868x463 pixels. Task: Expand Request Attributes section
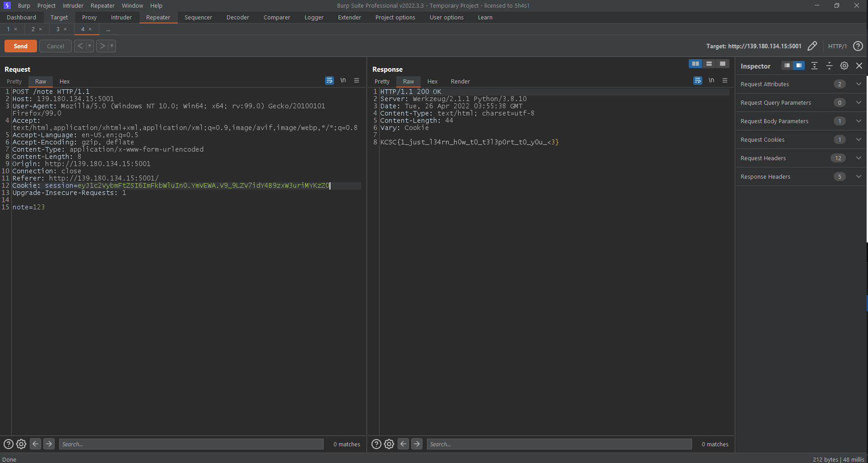(x=859, y=84)
